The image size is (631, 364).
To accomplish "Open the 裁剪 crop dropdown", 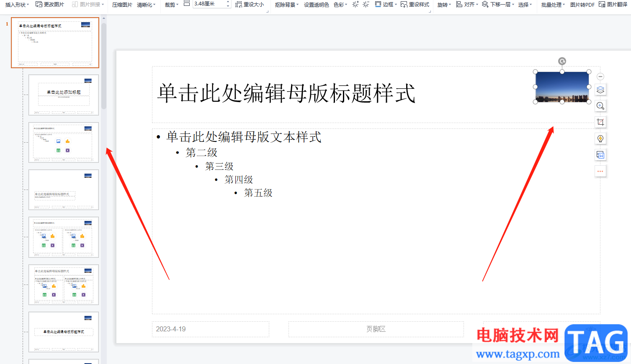I will pos(172,5).
